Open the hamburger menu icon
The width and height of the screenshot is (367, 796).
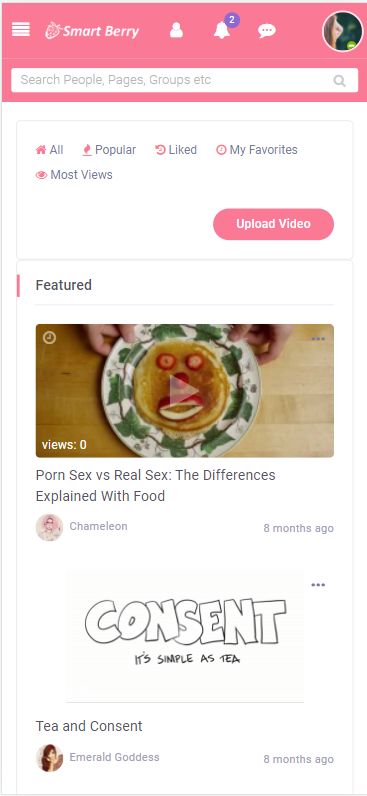[x=21, y=30]
